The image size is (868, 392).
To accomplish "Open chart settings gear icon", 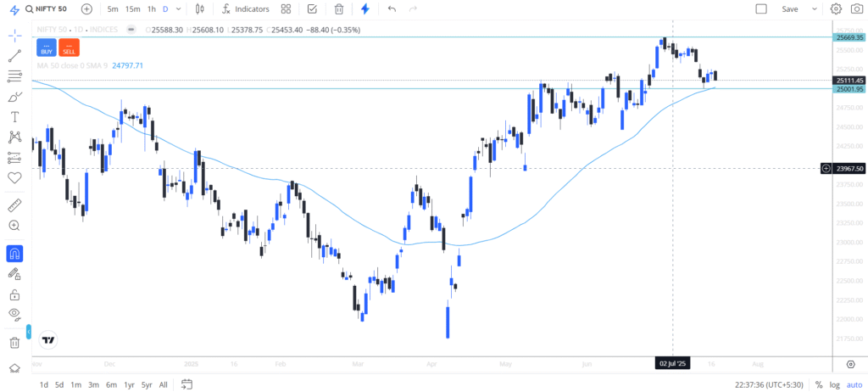I will coord(836,8).
